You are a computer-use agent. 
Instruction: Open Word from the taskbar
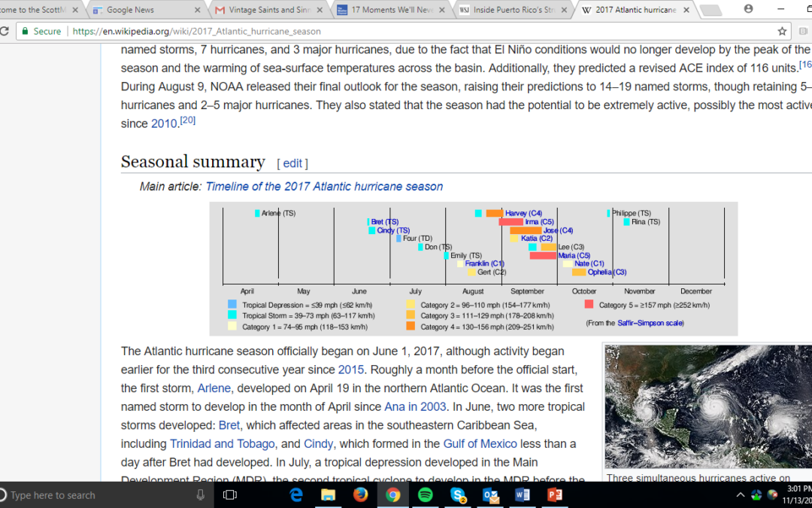pos(523,494)
